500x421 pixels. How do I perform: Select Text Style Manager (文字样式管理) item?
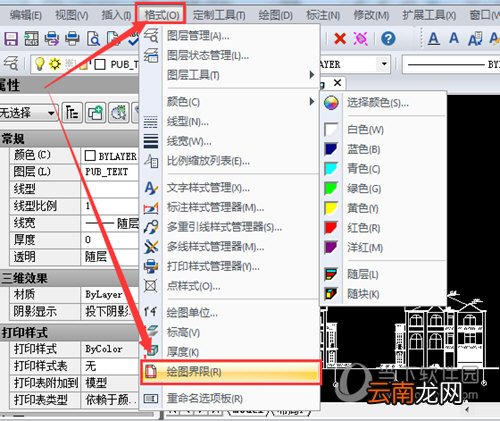229,188
